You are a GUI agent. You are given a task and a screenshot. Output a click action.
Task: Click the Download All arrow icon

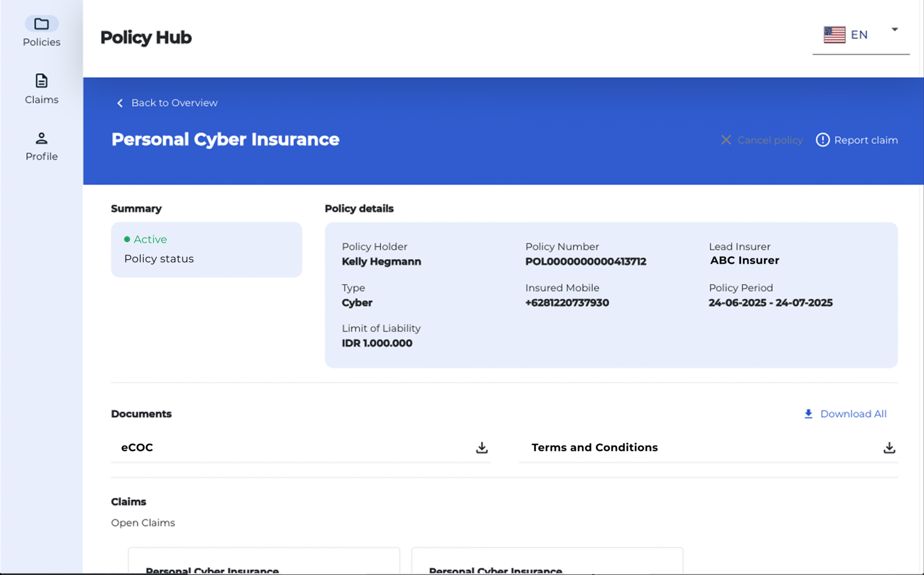point(808,414)
